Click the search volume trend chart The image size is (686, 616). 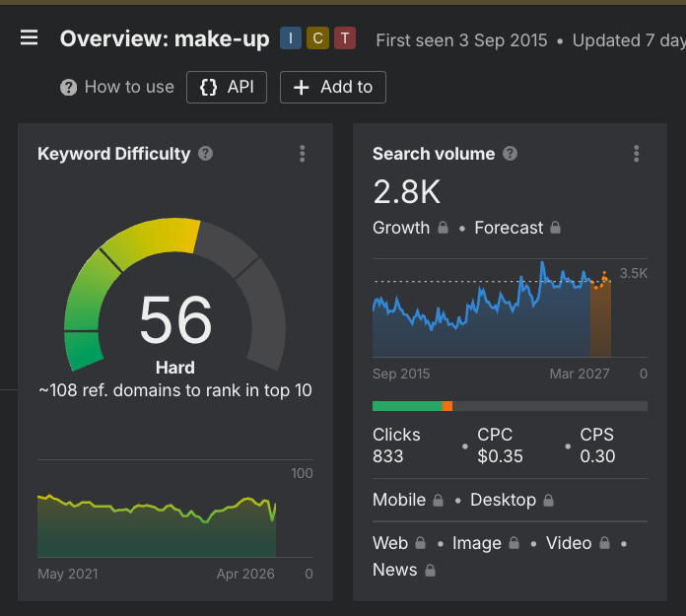coord(492,308)
